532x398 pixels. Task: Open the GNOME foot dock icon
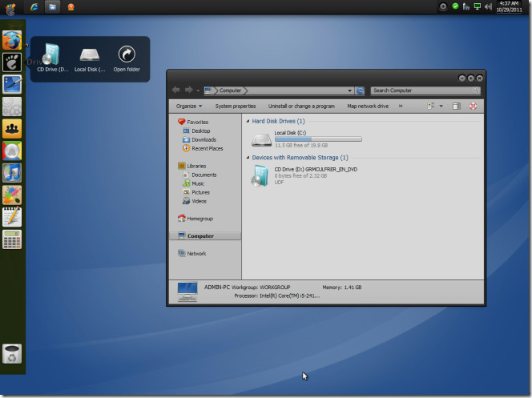[12, 62]
